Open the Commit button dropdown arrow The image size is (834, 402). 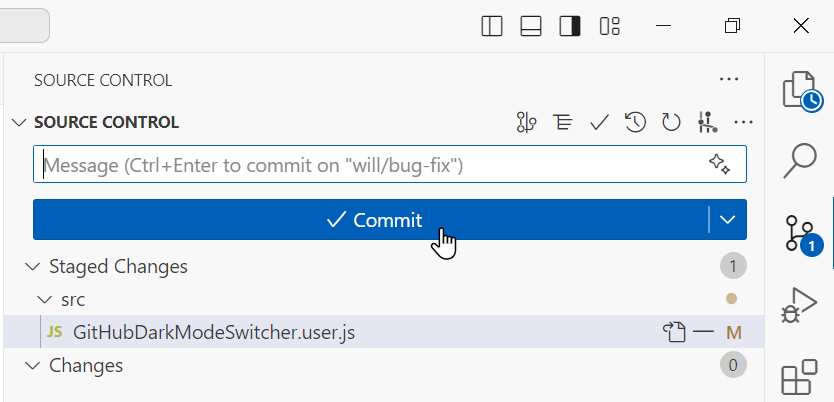tap(727, 220)
